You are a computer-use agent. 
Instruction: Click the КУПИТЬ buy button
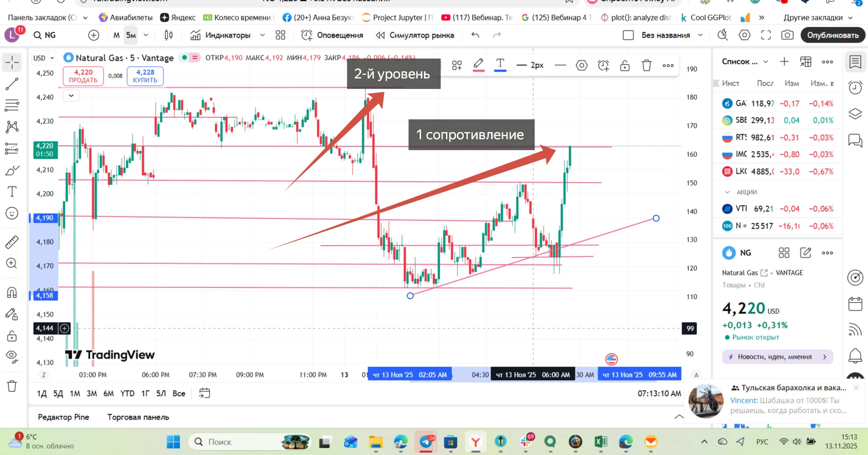click(x=145, y=76)
